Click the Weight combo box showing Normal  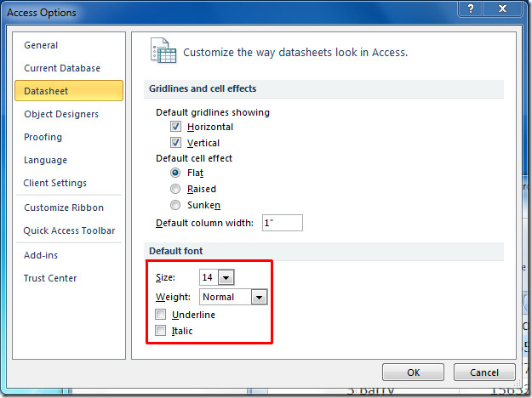[233, 297]
